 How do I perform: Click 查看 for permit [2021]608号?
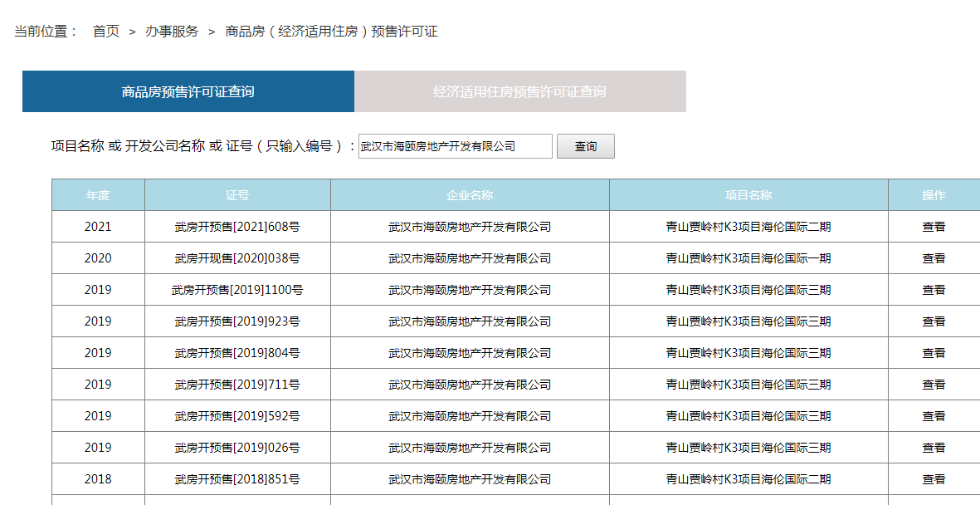(934, 227)
